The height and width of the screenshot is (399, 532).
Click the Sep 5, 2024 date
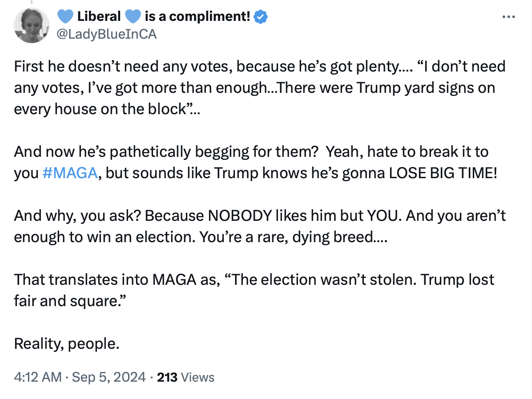109,377
